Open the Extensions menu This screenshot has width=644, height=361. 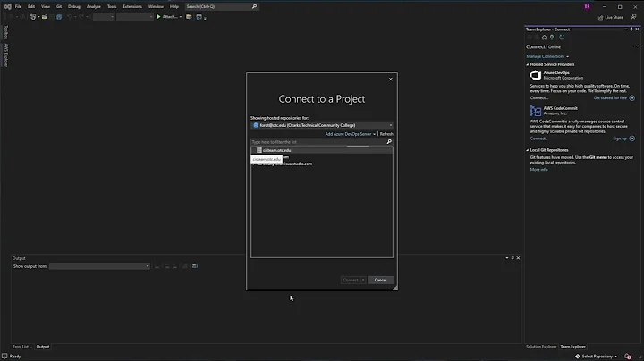(x=132, y=6)
